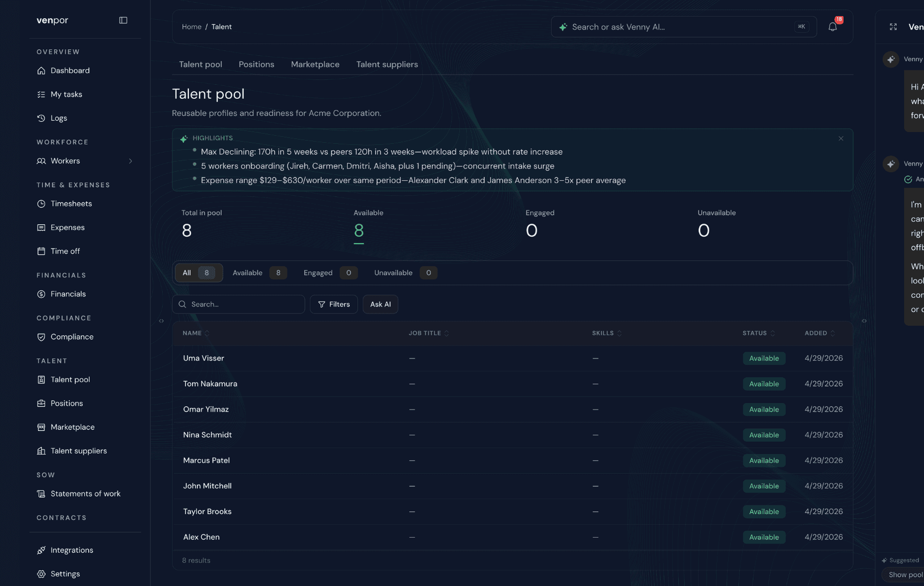This screenshot has height=586, width=924.
Task: Select the Engaged 0 filter tab
Action: click(331, 273)
